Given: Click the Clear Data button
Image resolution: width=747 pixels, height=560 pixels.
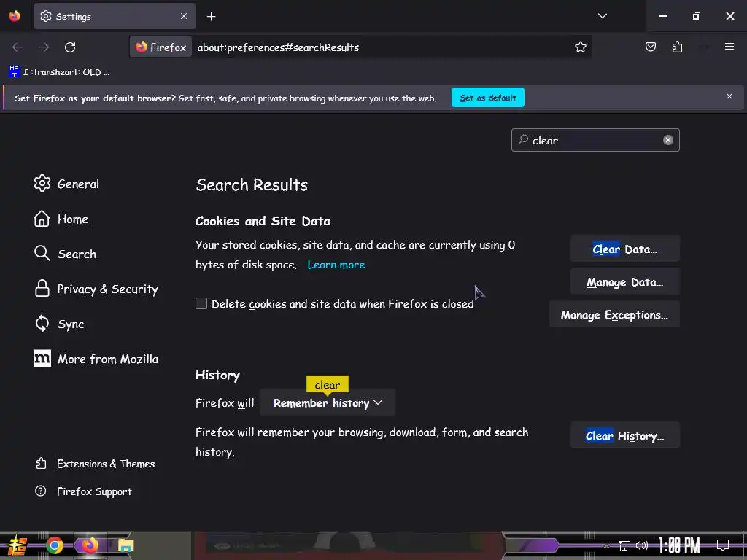Looking at the screenshot, I should click(x=624, y=249).
